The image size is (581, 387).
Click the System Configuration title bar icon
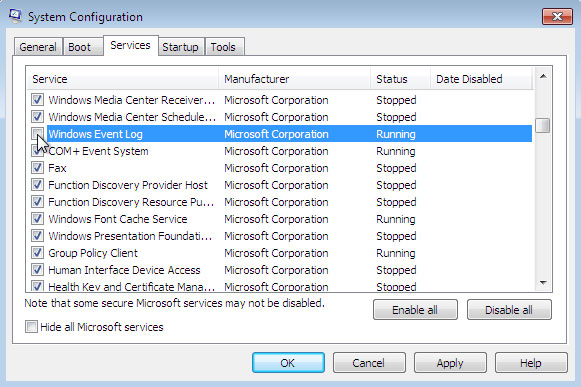(x=15, y=16)
